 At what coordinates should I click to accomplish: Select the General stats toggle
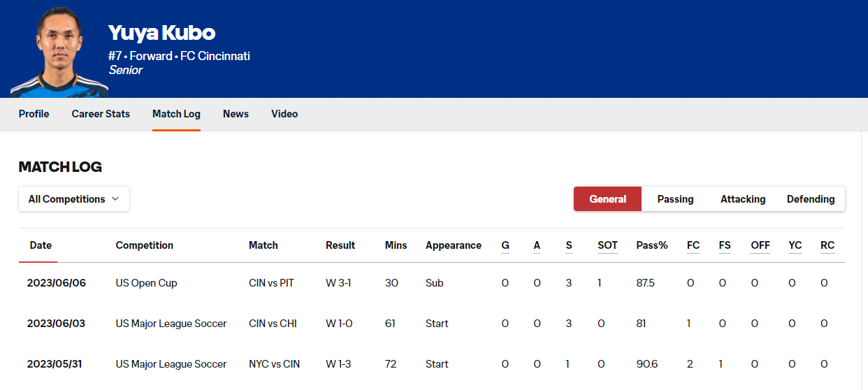point(607,199)
